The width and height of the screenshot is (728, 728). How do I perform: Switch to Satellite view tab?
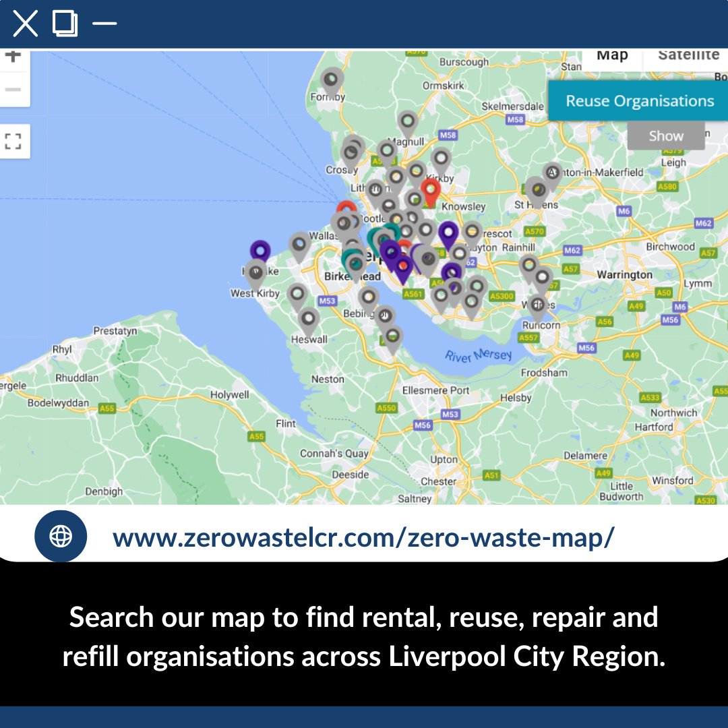[x=688, y=56]
